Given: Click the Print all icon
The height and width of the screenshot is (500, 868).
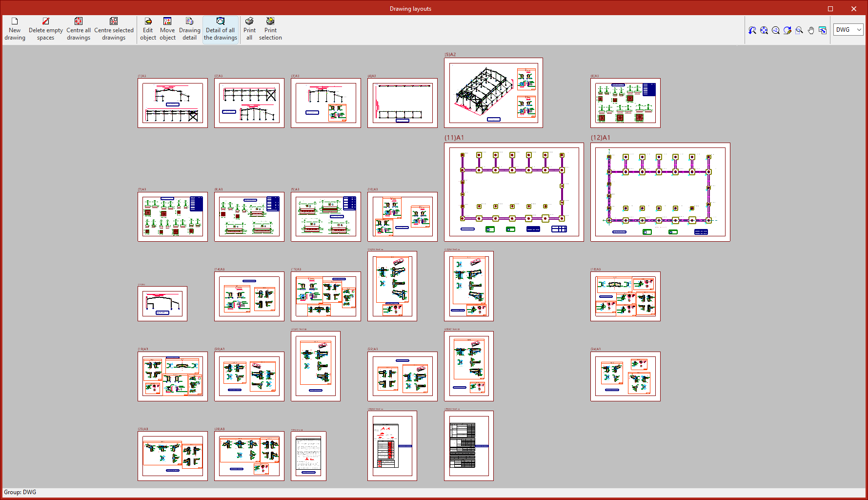Looking at the screenshot, I should (x=249, y=29).
